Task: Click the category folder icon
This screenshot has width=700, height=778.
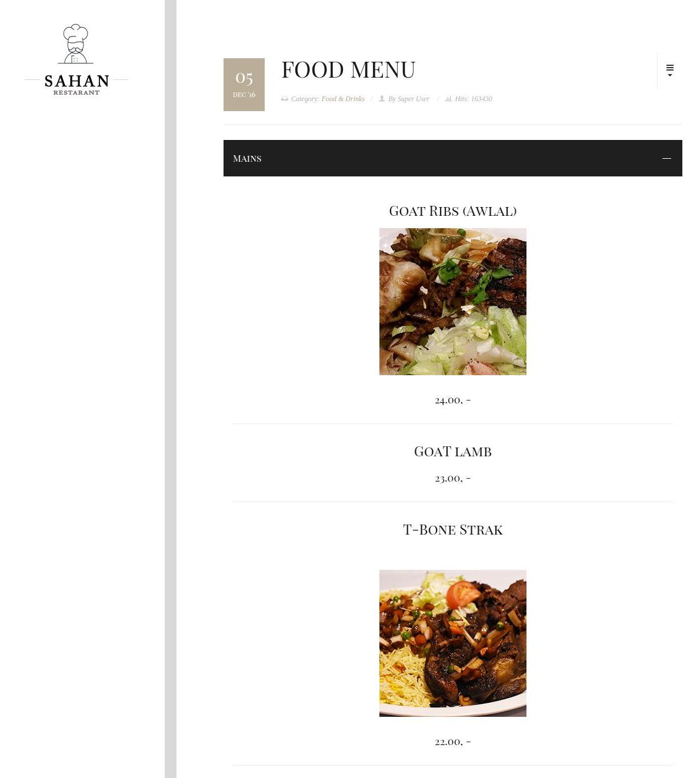Action: point(285,99)
